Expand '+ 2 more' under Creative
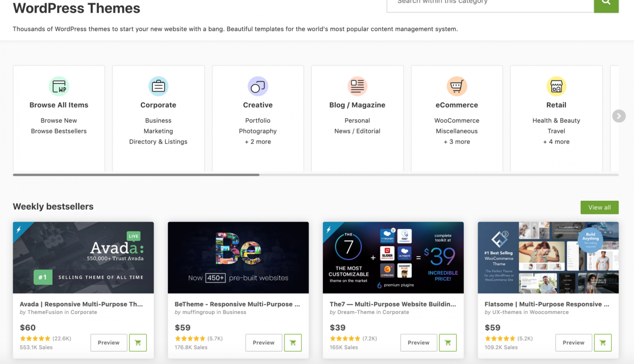The height and width of the screenshot is (364, 634). pyautogui.click(x=258, y=142)
